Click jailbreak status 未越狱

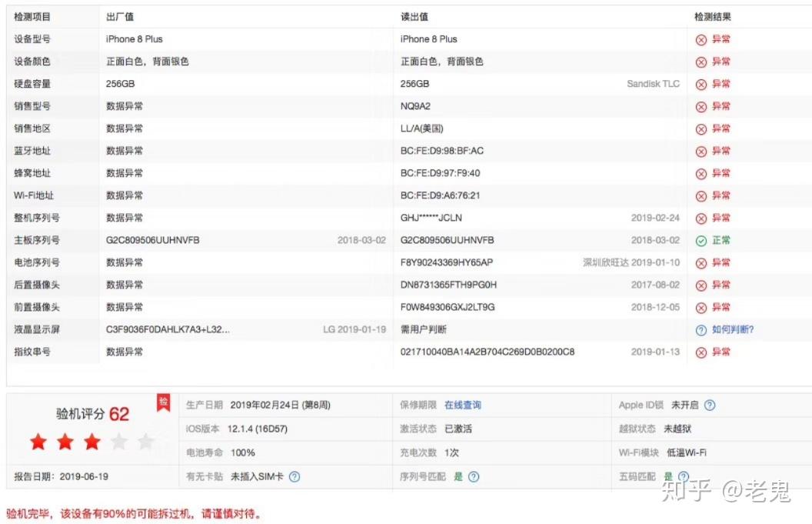678,429
